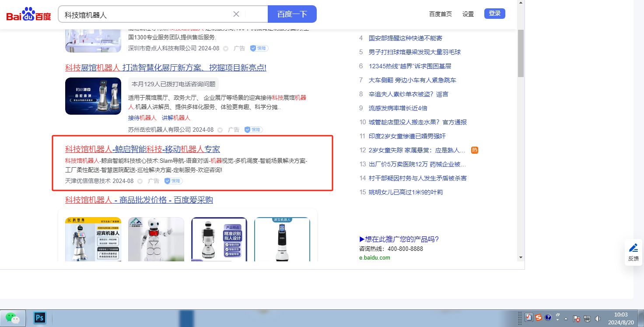Click the 想在此推广您的产品吗 link
The width and height of the screenshot is (644, 327).
(x=399, y=239)
